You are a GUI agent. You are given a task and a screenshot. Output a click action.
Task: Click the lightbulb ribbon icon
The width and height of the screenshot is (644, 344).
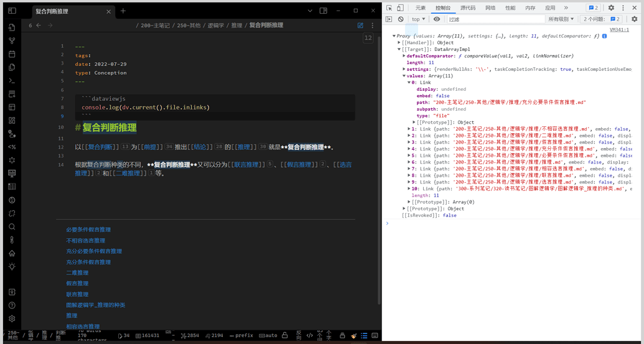point(12,266)
